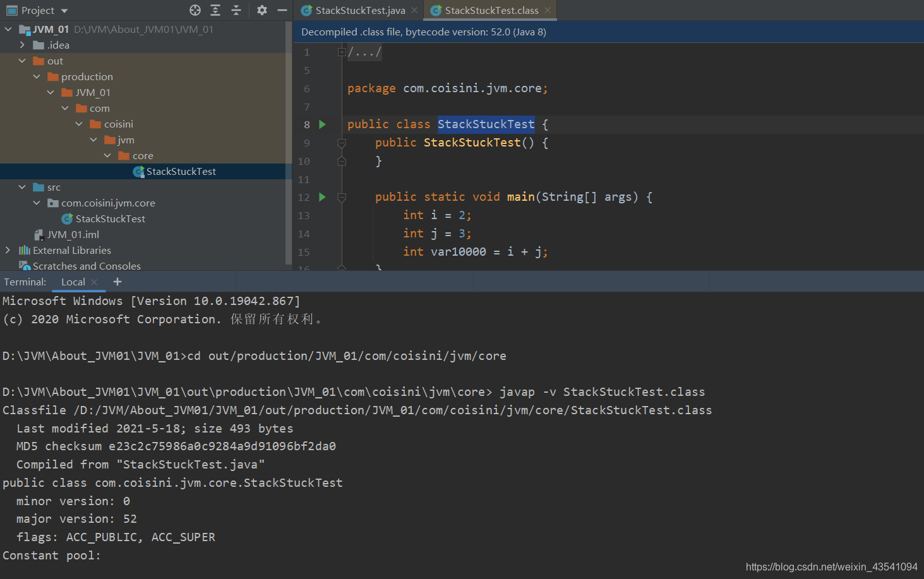The image size is (924, 579).
Task: Hide the Project panel with minus icon
Action: pos(282,10)
